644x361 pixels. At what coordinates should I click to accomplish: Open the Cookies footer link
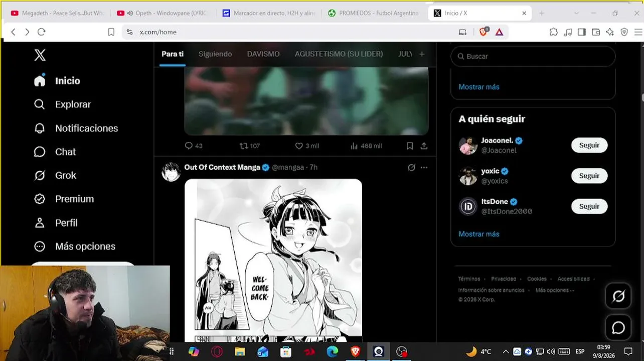point(537,279)
